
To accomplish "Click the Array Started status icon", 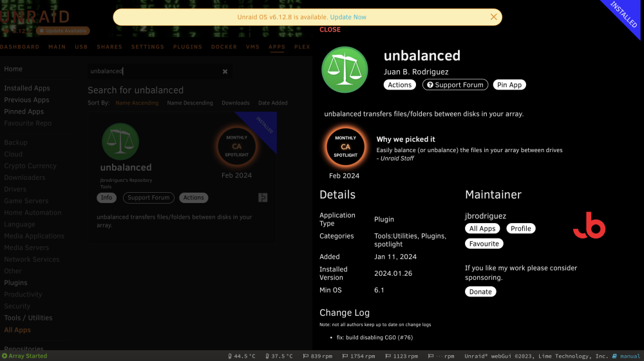I will click(x=5, y=356).
